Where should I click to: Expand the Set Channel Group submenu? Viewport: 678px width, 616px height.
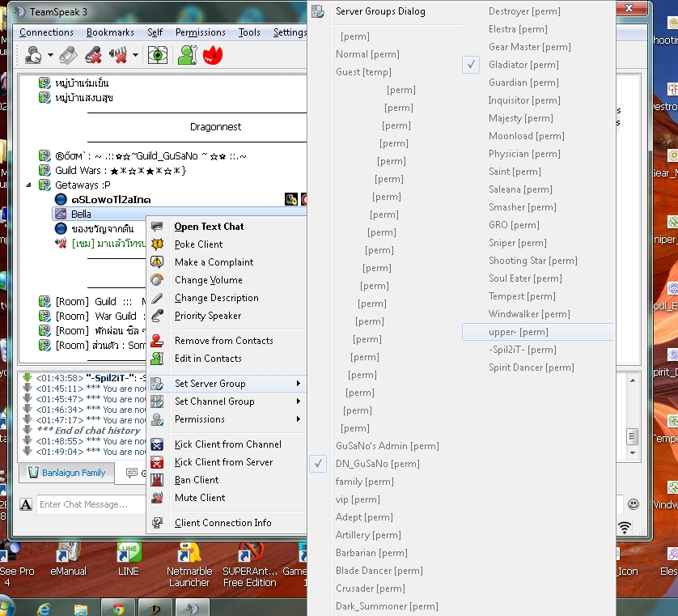coord(227,401)
